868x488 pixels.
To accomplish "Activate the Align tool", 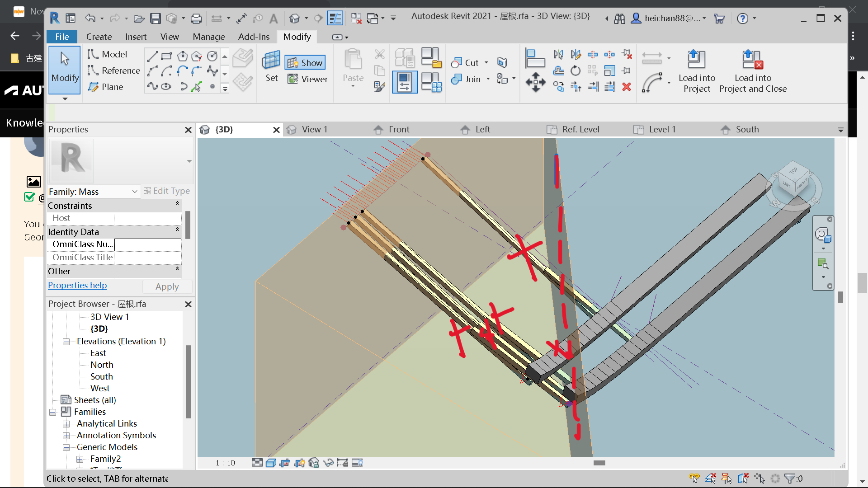I will coord(535,57).
